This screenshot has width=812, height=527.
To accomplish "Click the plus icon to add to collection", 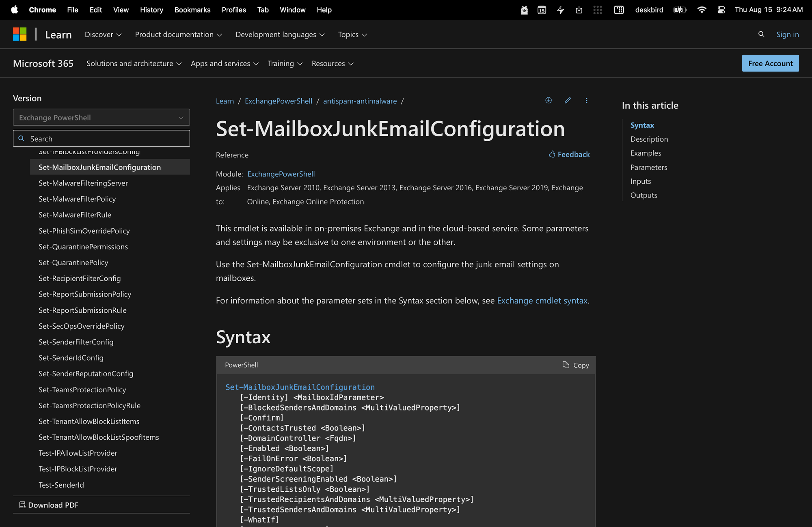I will click(549, 100).
